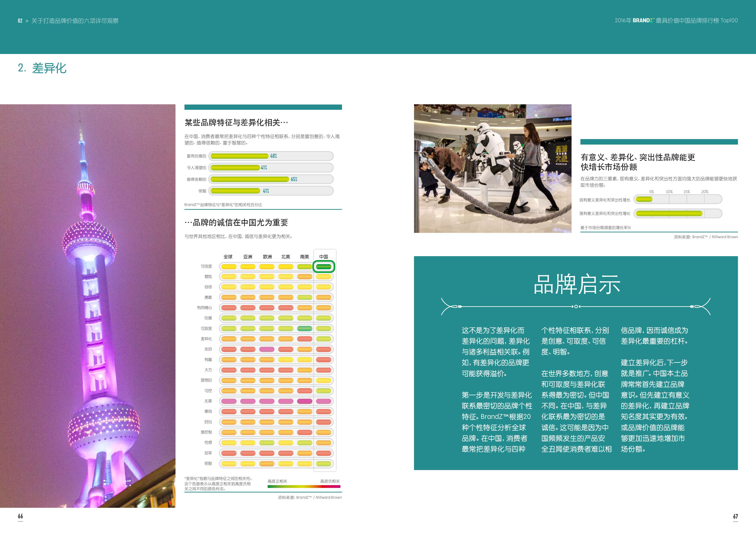756x535 pixels.
Task: Click the 中国 column header
Action: (323, 257)
